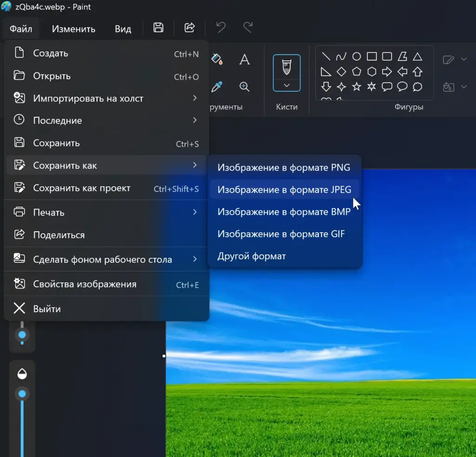Choose the diamond shape
Image resolution: width=476 pixels, height=457 pixels.
(x=341, y=72)
